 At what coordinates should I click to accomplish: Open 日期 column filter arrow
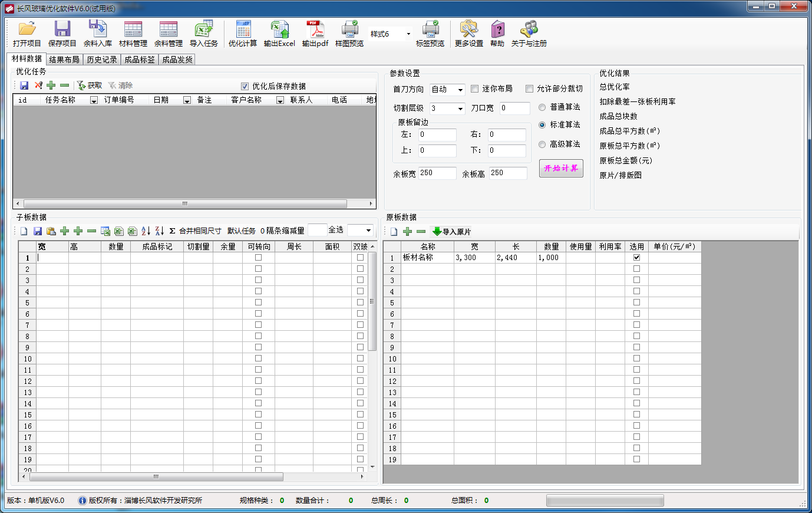187,100
